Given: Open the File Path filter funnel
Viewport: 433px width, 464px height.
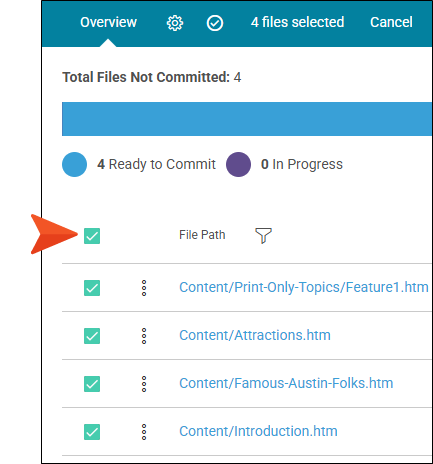Looking at the screenshot, I should [263, 235].
